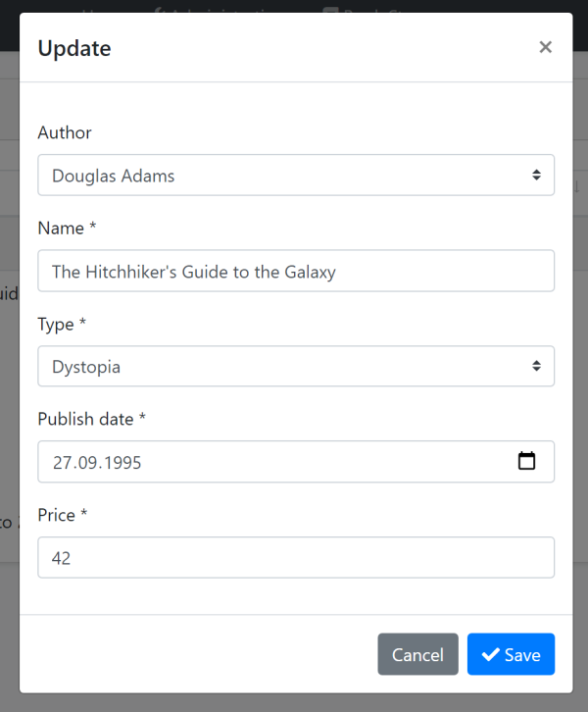Click the Type field label
This screenshot has height=712, width=588.
click(x=63, y=324)
